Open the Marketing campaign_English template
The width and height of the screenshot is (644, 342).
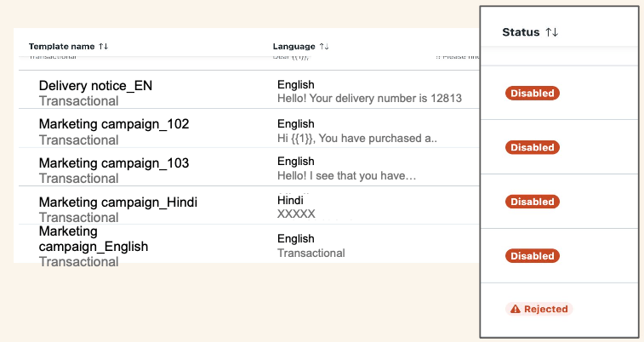(94, 239)
